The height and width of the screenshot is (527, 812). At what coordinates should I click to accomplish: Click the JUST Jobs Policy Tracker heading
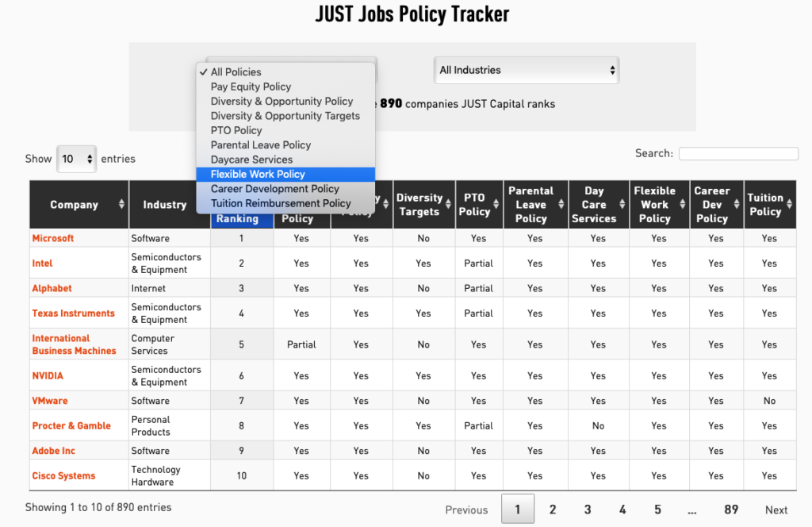(x=412, y=14)
